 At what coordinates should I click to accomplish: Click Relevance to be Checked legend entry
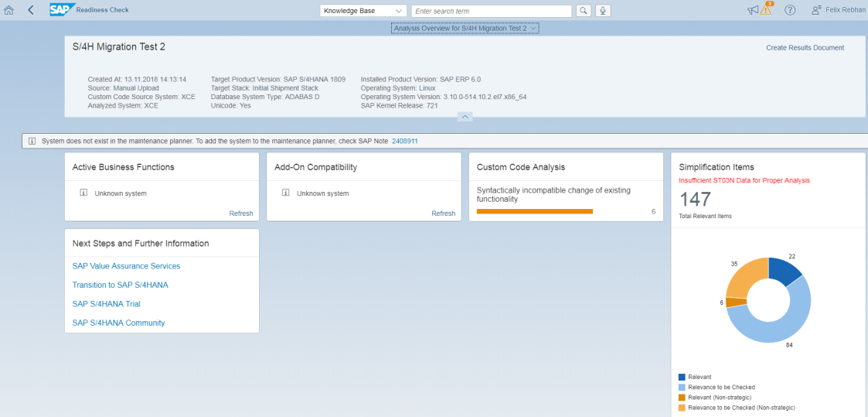[717, 387]
